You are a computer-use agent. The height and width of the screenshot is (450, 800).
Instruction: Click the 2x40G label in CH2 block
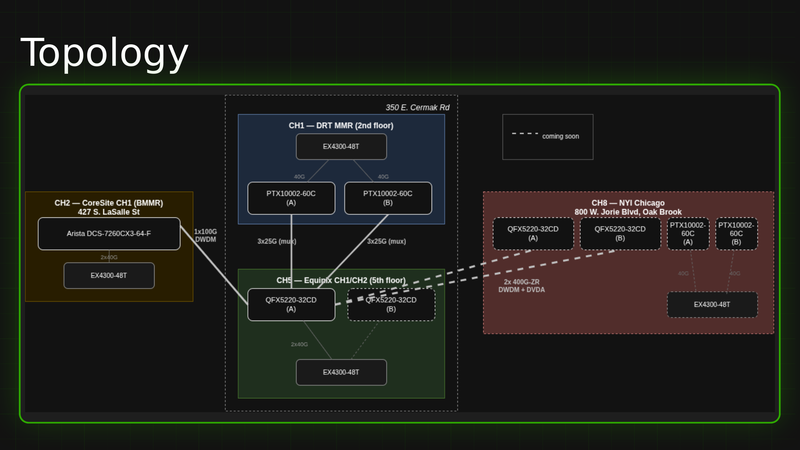tap(109, 257)
